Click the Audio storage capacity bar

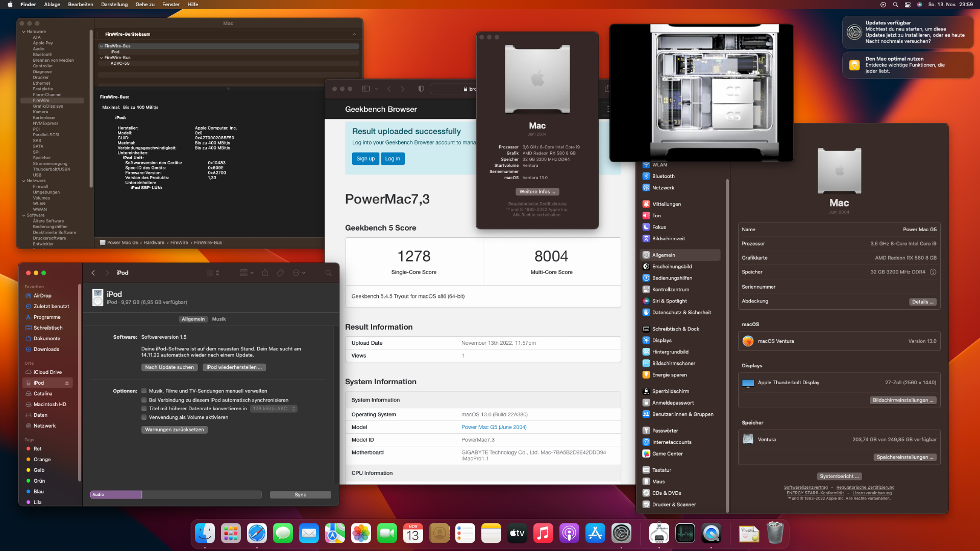click(116, 494)
